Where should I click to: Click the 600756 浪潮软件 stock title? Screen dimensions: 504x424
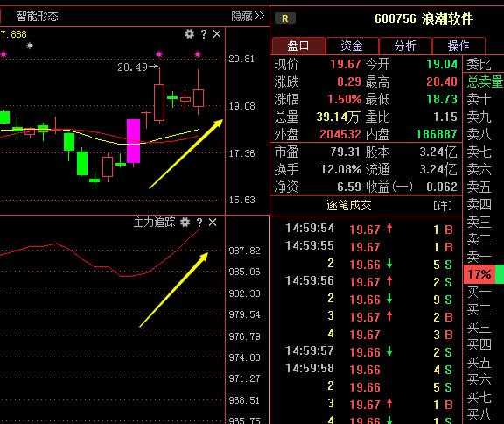point(424,18)
